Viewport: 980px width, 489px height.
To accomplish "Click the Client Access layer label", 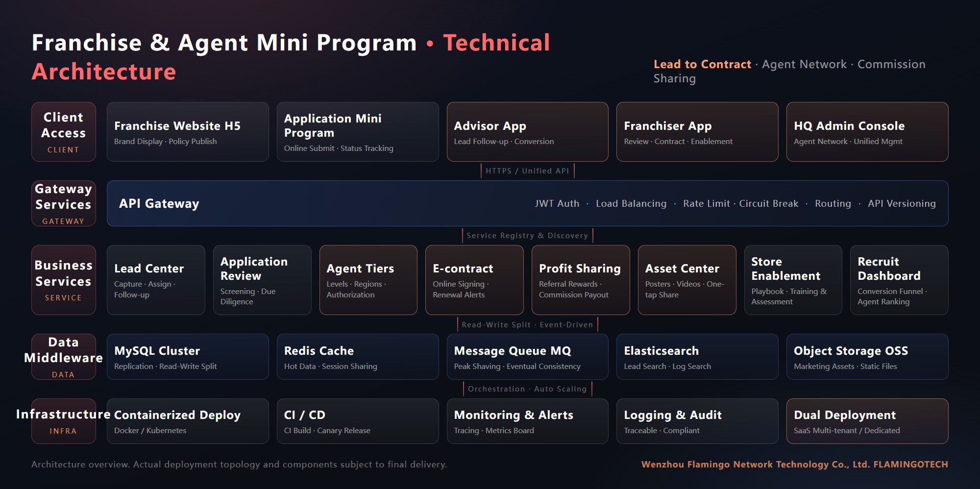I will (64, 132).
